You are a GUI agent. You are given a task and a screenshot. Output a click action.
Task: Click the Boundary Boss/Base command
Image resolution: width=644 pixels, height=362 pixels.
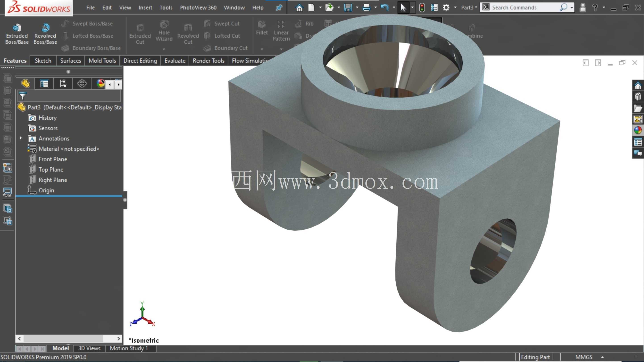pos(91,48)
